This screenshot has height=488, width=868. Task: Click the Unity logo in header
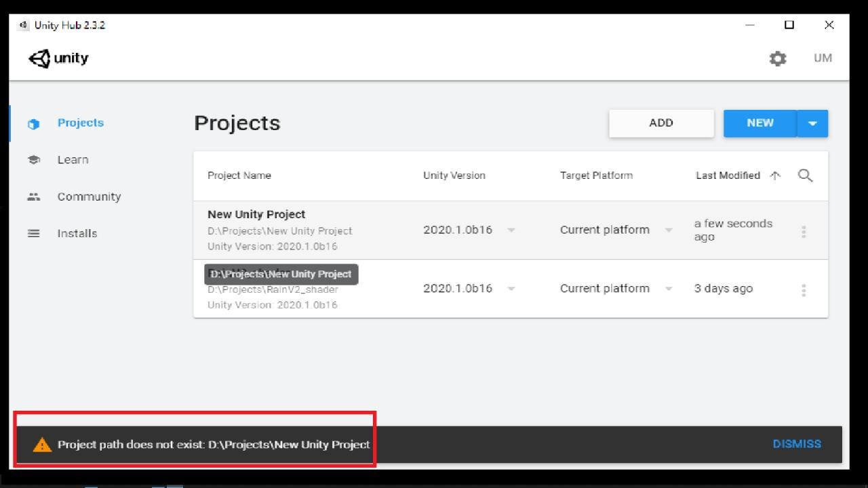58,58
